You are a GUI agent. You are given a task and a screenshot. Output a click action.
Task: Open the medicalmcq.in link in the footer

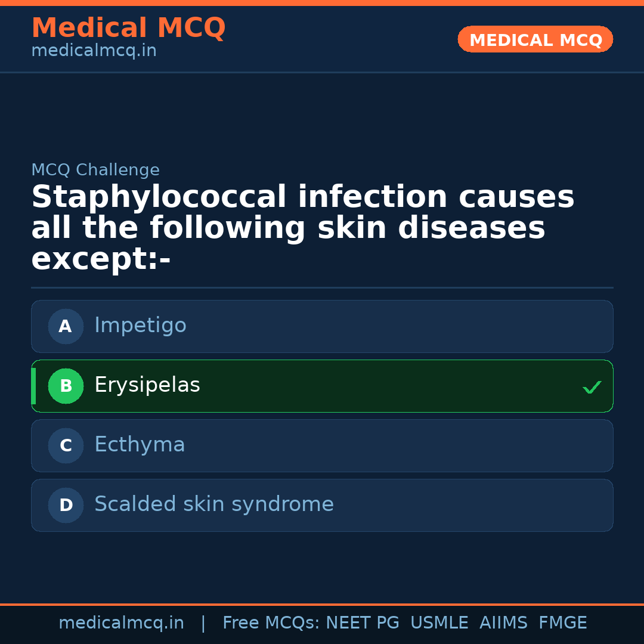point(121,623)
